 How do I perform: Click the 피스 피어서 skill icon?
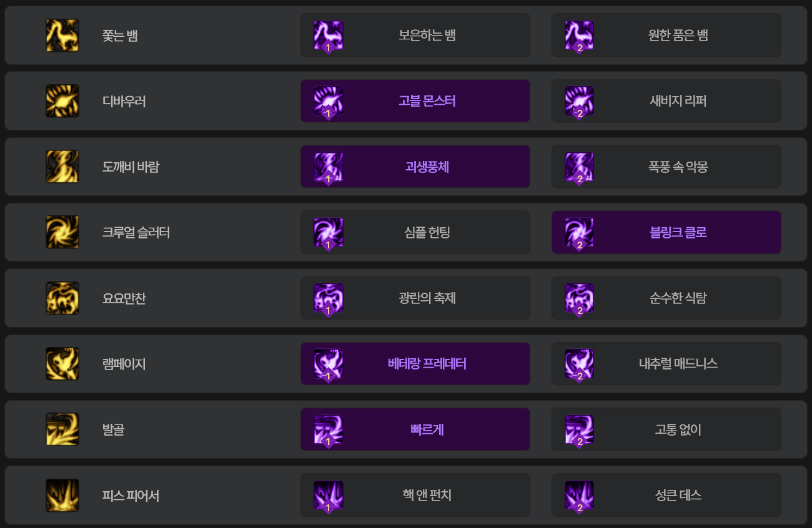tap(62, 496)
